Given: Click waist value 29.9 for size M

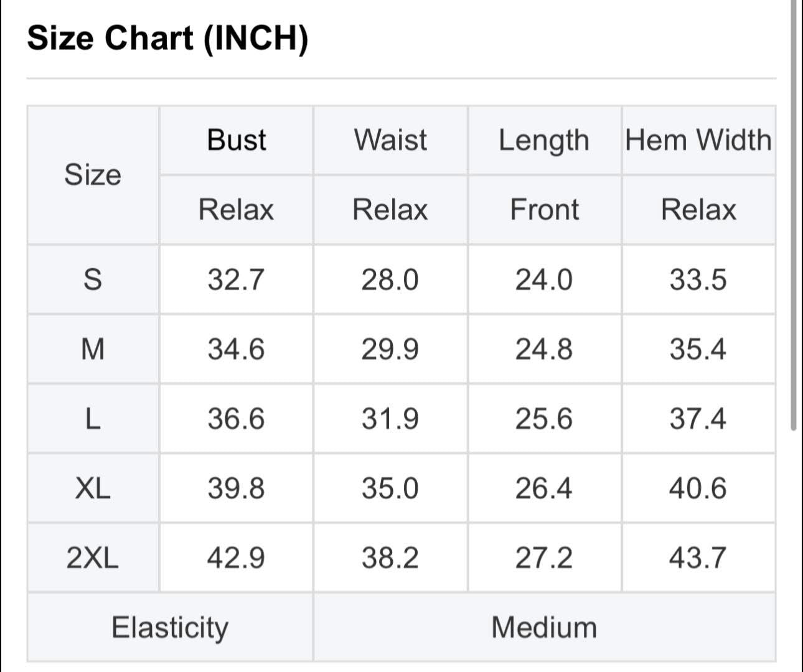Looking at the screenshot, I should (390, 349).
